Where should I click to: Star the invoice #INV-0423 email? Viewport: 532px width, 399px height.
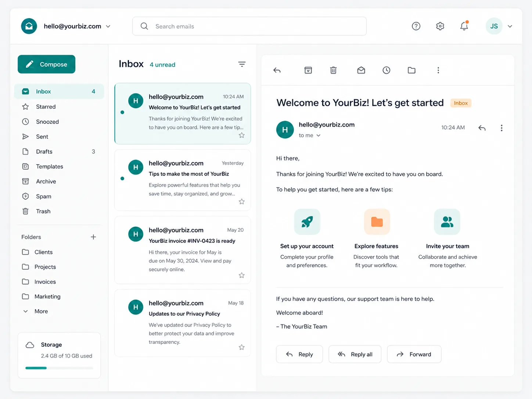click(241, 275)
